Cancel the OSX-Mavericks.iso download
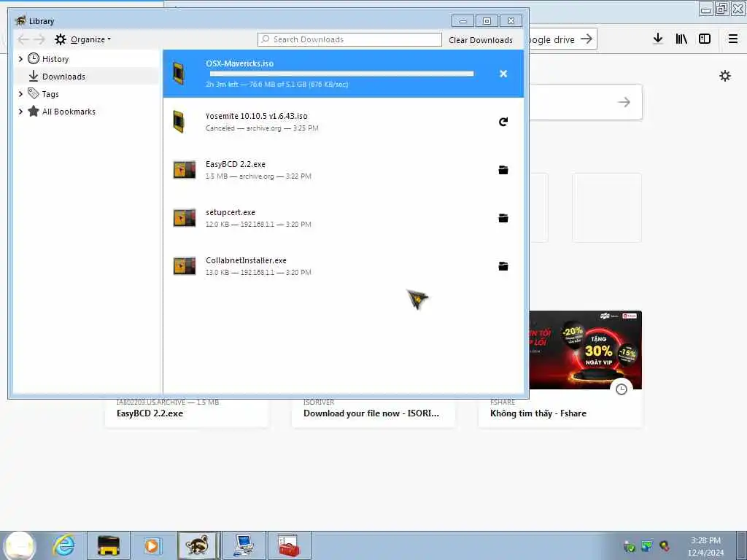Viewport: 747px width, 560px height. [503, 74]
